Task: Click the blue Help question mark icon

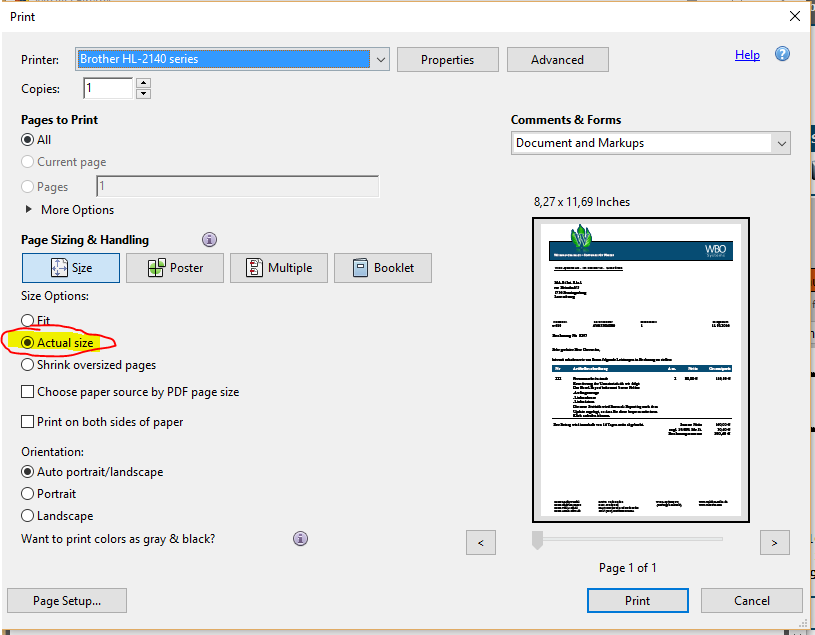Action: (x=782, y=55)
